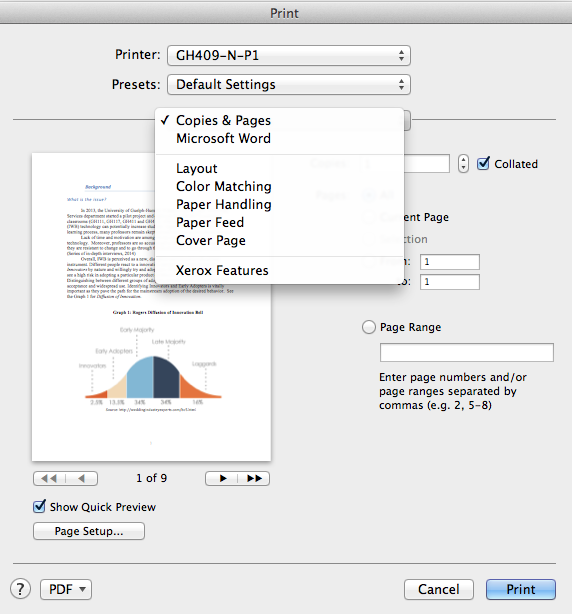572x614 pixels.
Task: Select Paper Handling from the list
Action: (x=280, y=204)
